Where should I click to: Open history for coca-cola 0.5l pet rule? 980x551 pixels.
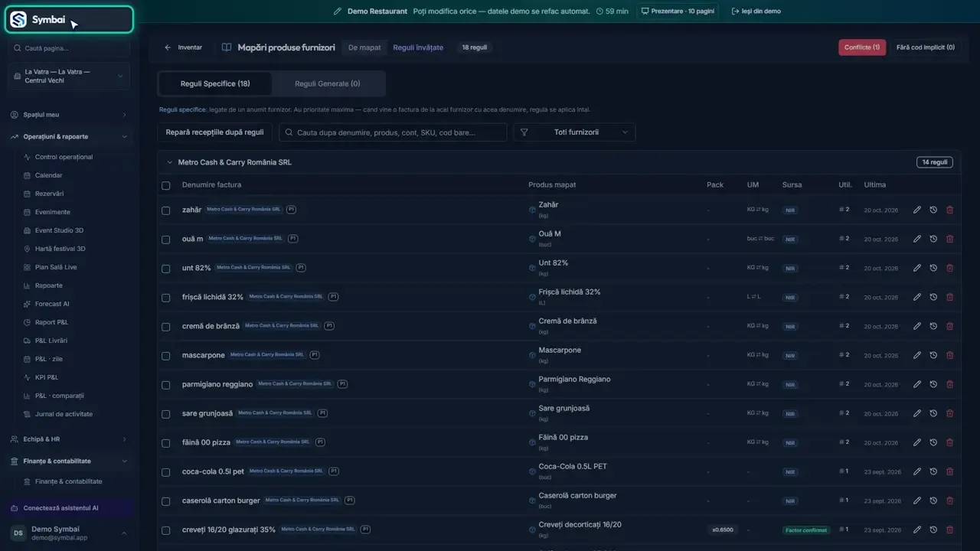click(x=933, y=471)
